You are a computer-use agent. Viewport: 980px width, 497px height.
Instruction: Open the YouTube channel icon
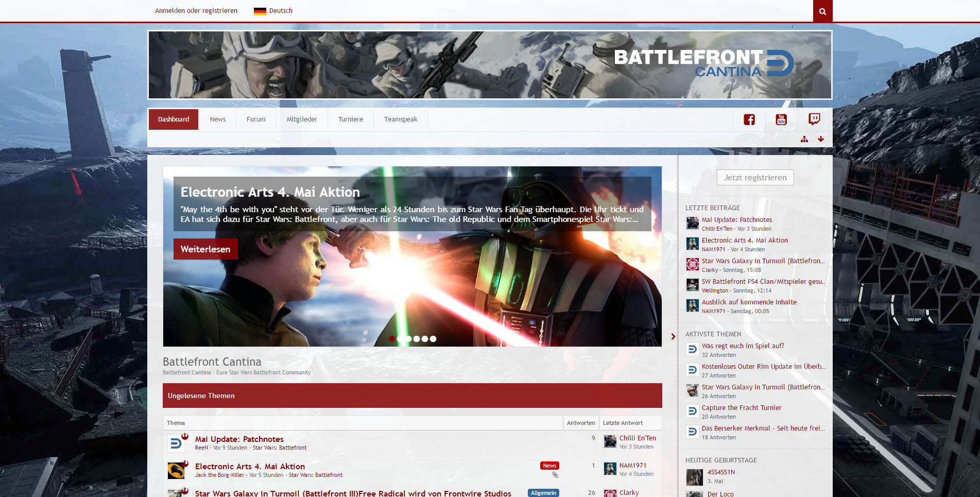781,119
